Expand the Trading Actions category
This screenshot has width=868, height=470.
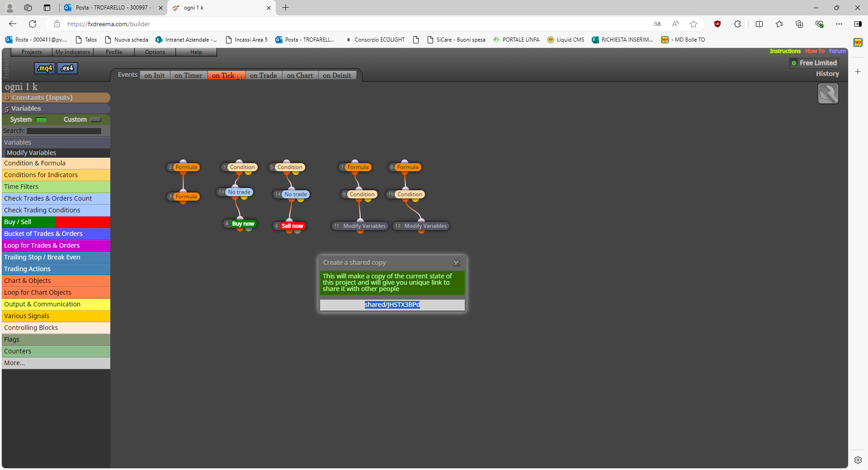(x=56, y=269)
